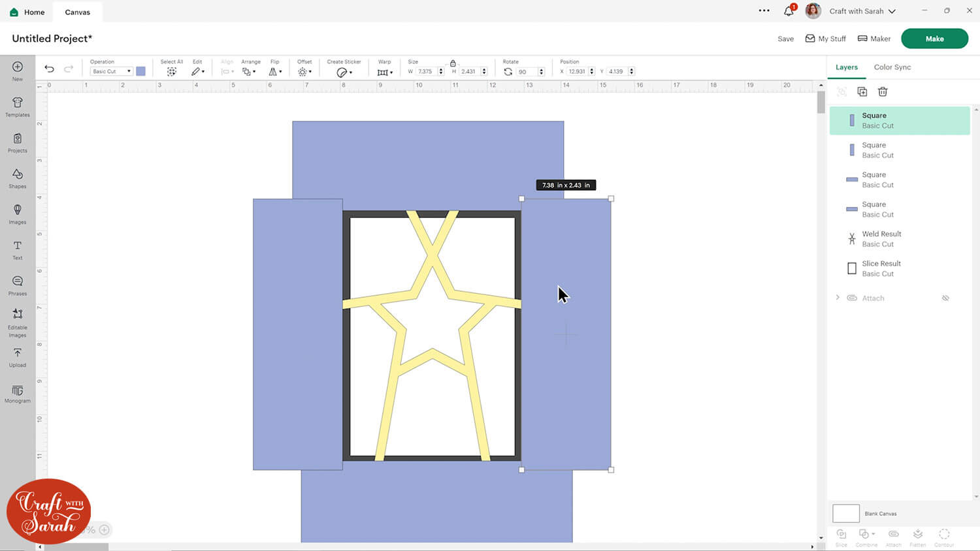Expand the Attach layer group
The image size is (980, 551).
(x=838, y=298)
